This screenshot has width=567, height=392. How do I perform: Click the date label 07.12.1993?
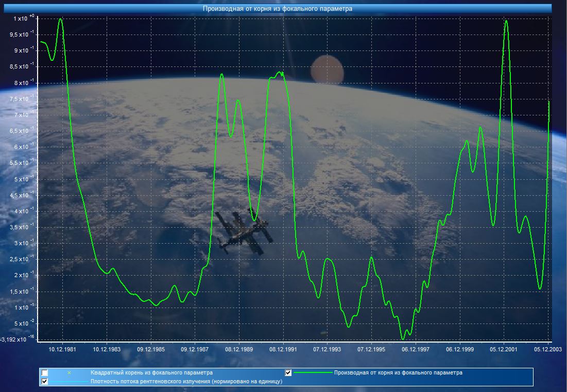(x=327, y=349)
